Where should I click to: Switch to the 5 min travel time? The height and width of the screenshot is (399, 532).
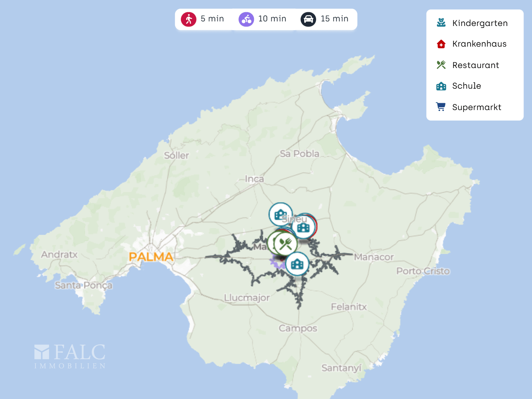click(212, 19)
